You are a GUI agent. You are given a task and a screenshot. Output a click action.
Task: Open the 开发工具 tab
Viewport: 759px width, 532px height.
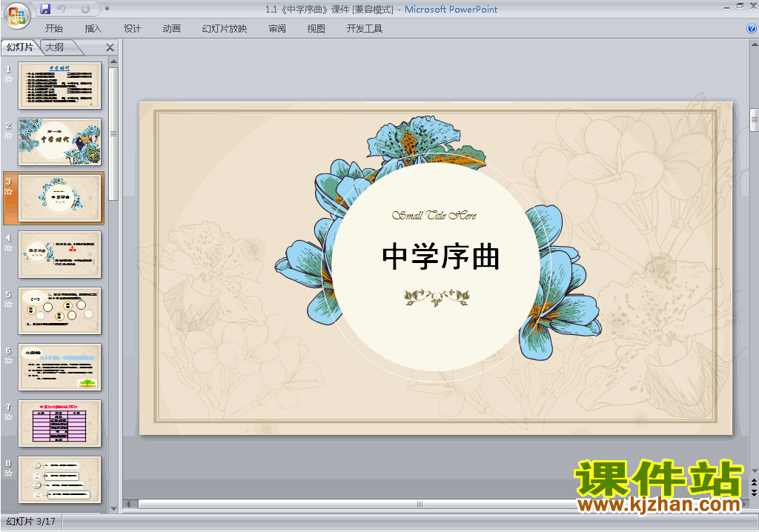(365, 29)
